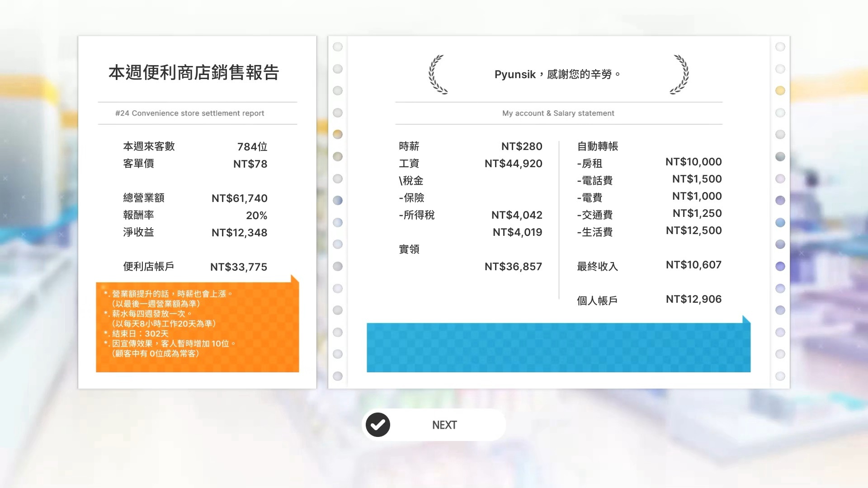The width and height of the screenshot is (868, 488).
Task: Click the hourly wage NT$280 value
Action: (x=521, y=146)
